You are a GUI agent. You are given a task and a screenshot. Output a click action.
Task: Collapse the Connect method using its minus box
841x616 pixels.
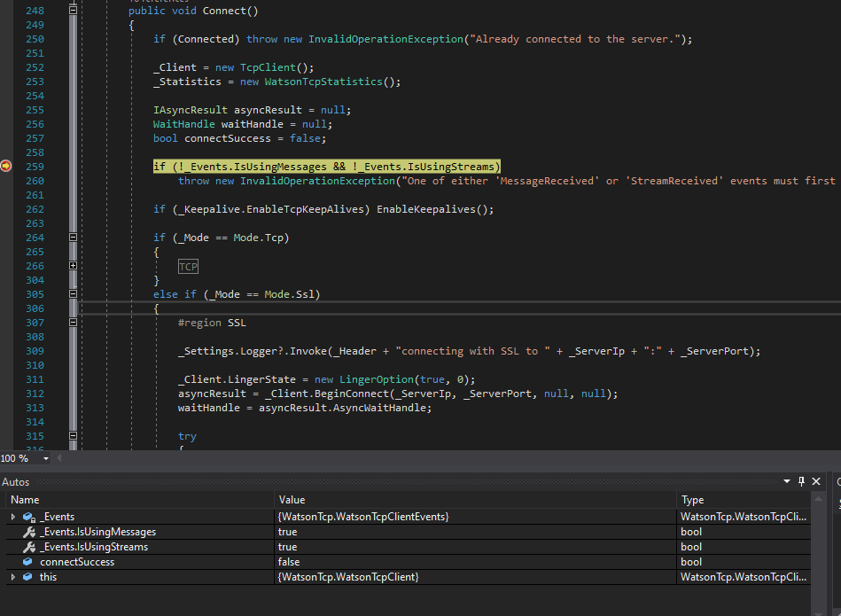(x=73, y=10)
